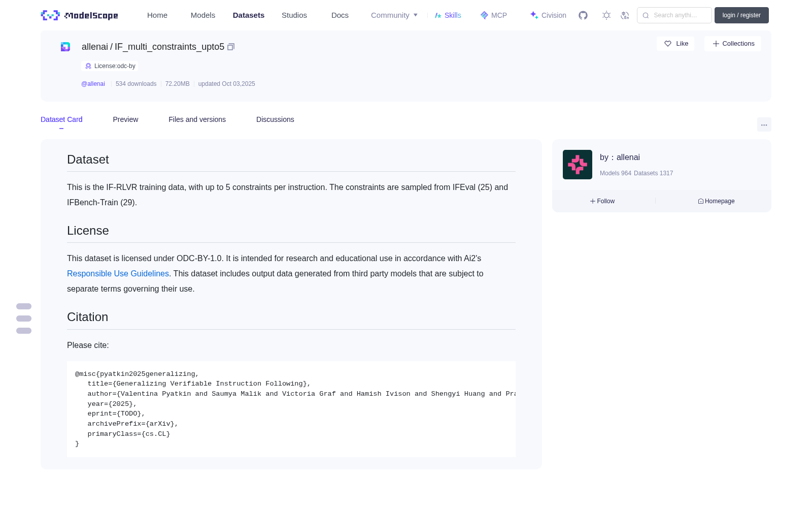812x508 pixels.
Task: Click the updated Oct 03,2025 text
Action: 226,84
